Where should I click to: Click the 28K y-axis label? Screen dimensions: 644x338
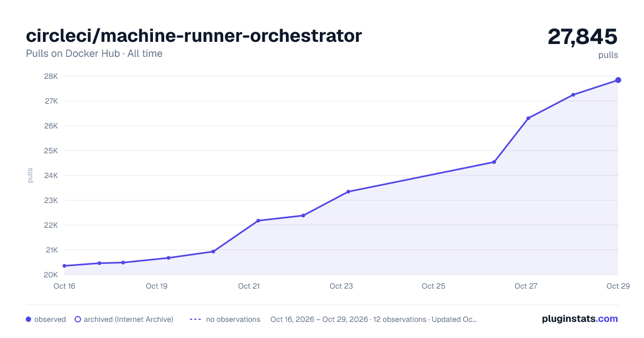point(51,76)
